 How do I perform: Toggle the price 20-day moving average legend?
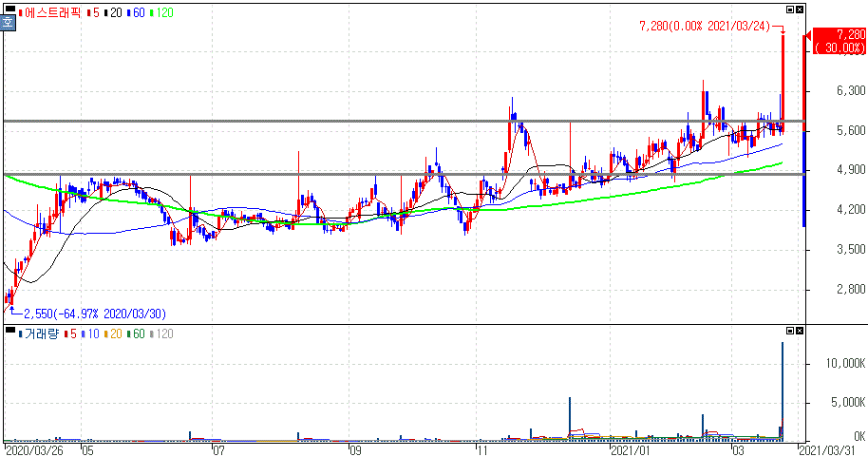pyautogui.click(x=113, y=12)
